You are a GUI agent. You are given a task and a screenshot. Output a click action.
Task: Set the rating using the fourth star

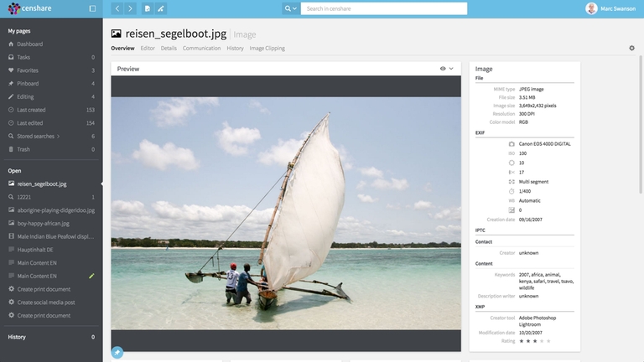click(x=541, y=341)
